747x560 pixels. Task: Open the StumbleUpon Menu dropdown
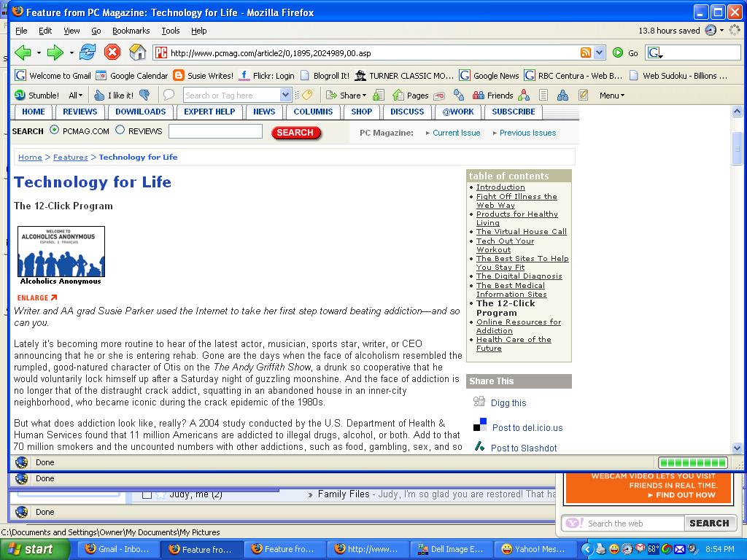pyautogui.click(x=612, y=96)
